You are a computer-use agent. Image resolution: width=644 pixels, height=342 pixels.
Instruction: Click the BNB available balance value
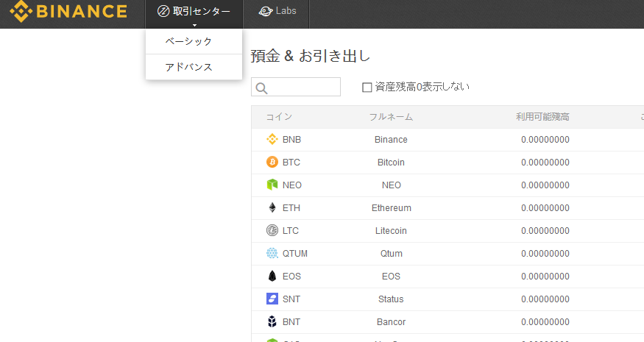pos(545,140)
